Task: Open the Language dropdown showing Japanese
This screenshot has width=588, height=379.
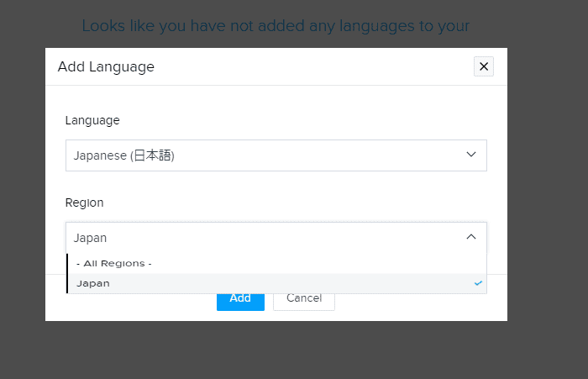Action: 276,155
